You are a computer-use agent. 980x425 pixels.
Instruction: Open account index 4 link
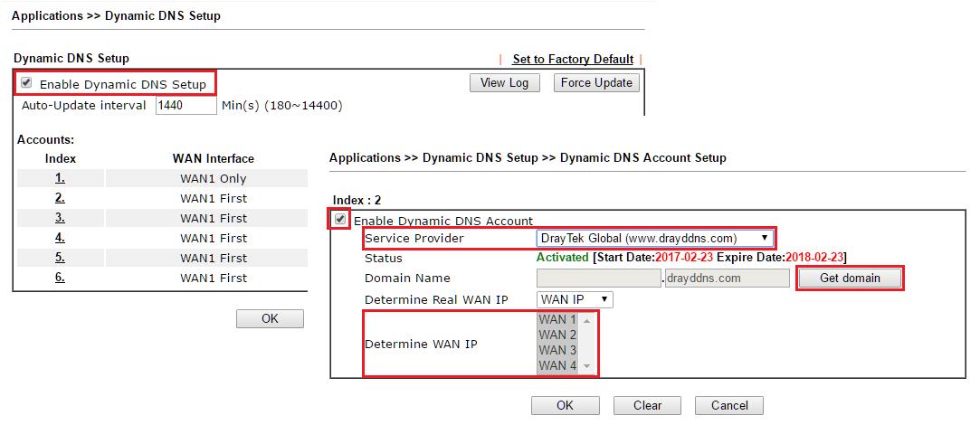click(x=60, y=238)
